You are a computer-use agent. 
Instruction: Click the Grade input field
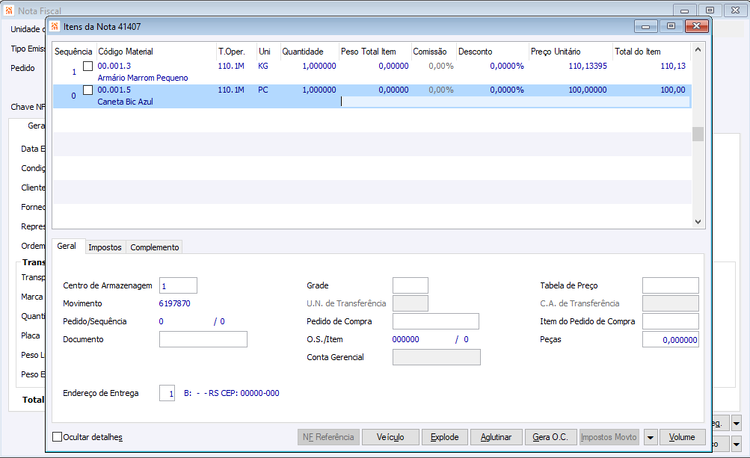click(410, 285)
